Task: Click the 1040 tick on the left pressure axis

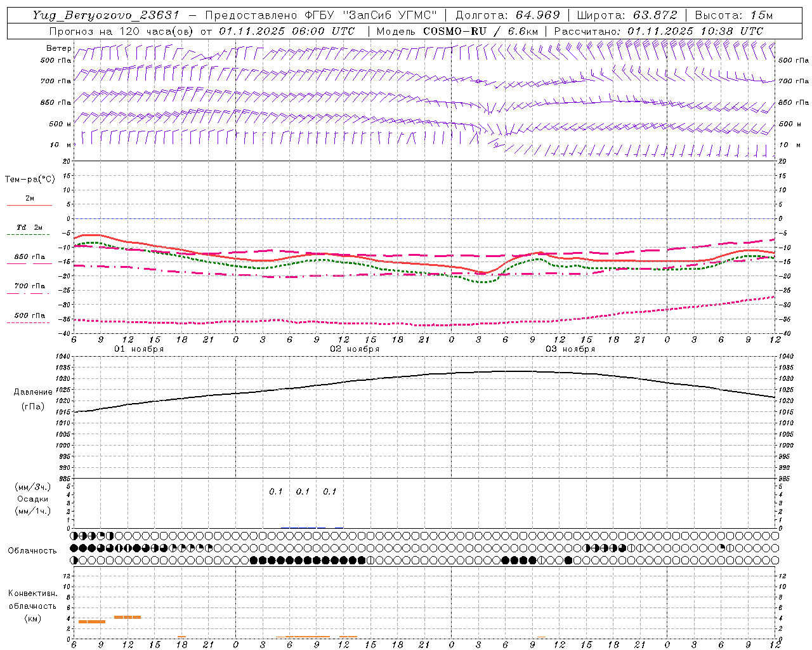Action: pyautogui.click(x=63, y=357)
